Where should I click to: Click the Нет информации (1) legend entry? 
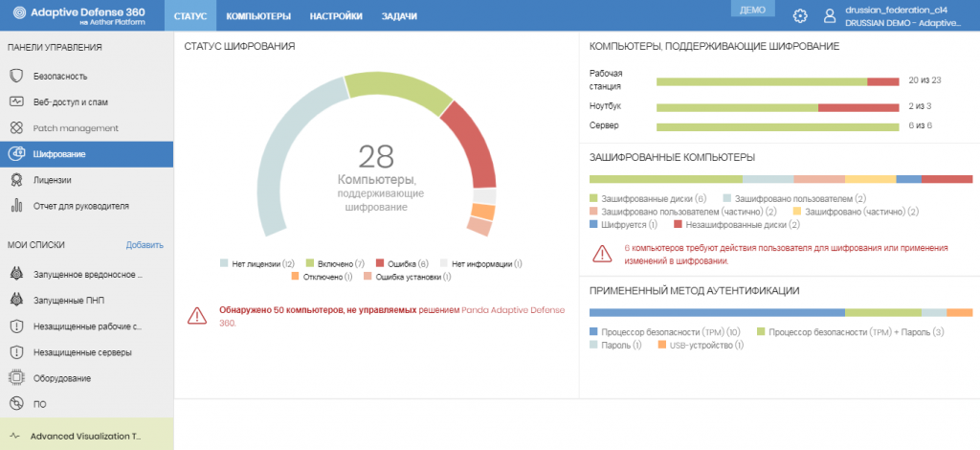click(x=481, y=263)
